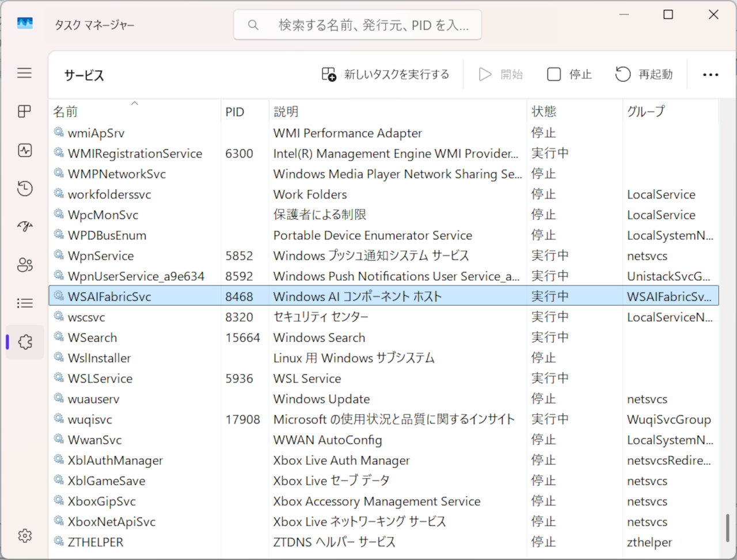737x560 pixels.
Task: Open the more options ellipsis menu
Action: point(711,75)
